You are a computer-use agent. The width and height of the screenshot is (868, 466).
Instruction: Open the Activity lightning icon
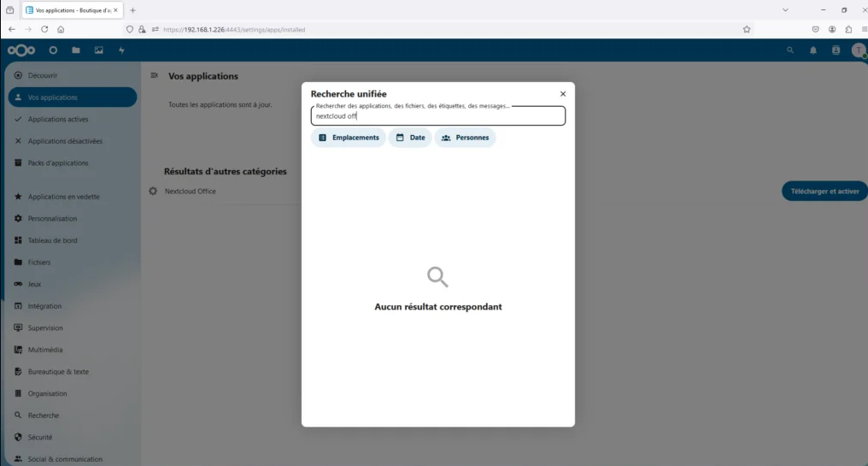121,50
